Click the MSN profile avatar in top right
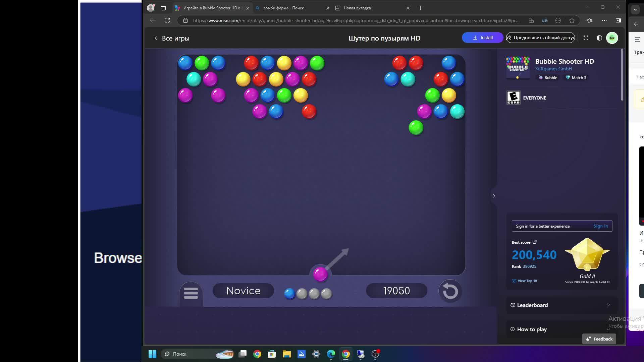Viewport: 644px width, 362px height. coord(612,38)
